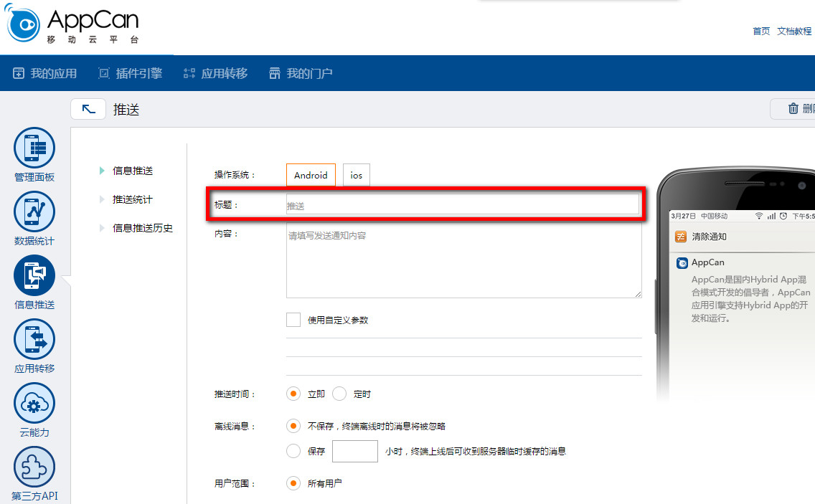The height and width of the screenshot is (504, 815).
Task: Click the 我的门户 storefront icon
Action: pos(275,73)
